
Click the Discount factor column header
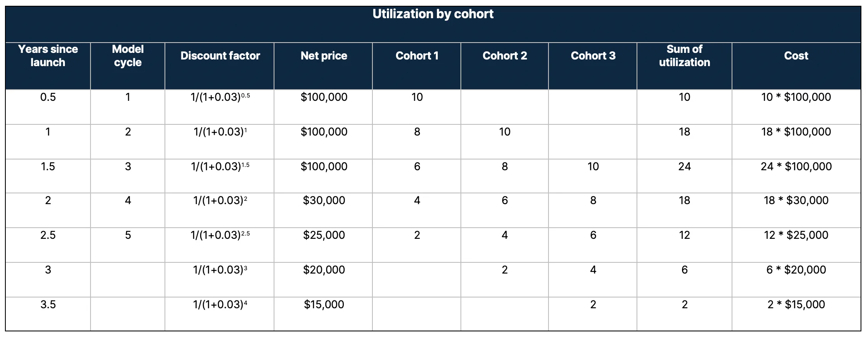pos(220,56)
